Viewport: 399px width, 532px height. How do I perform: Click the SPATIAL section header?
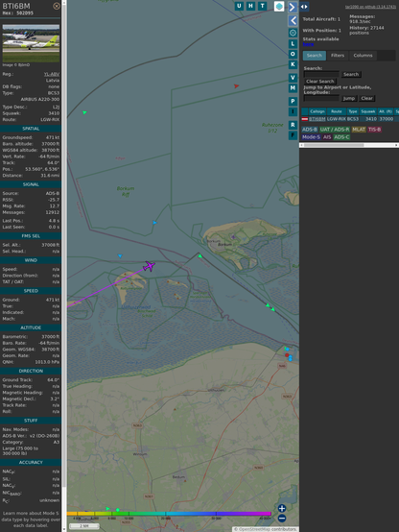click(31, 129)
